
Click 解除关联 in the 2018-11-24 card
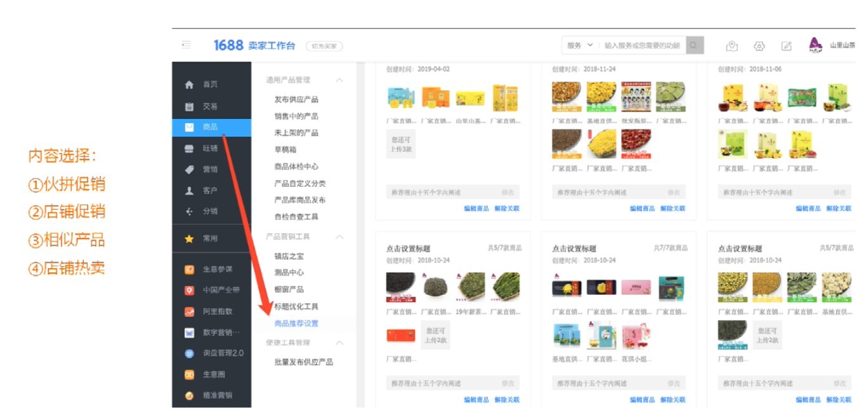click(673, 208)
